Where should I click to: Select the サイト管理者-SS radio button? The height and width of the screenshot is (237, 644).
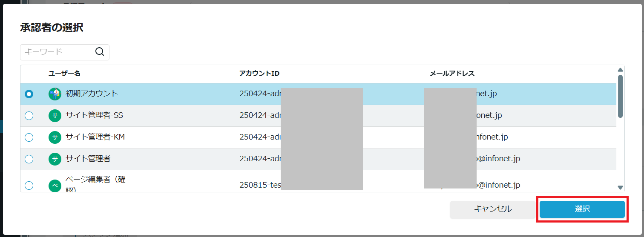click(29, 116)
